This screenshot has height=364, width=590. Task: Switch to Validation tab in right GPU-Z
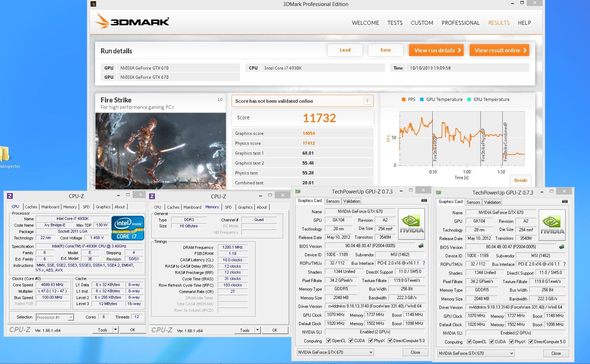492,202
